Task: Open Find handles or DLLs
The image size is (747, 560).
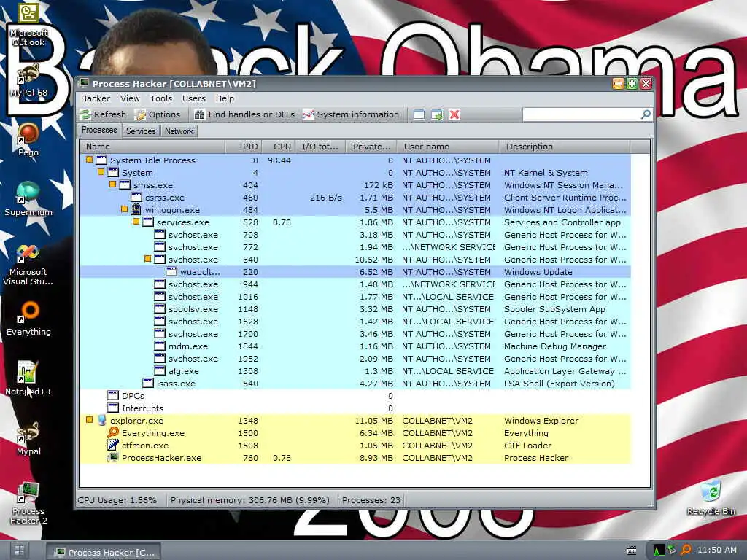Action: point(245,114)
